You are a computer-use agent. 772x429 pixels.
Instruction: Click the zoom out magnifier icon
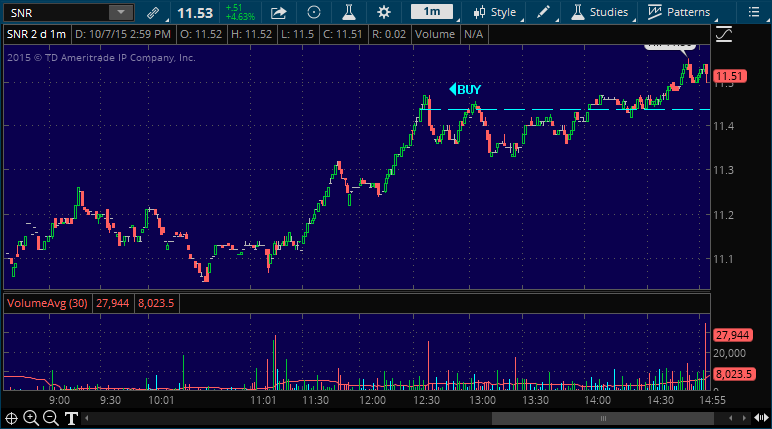click(x=51, y=418)
